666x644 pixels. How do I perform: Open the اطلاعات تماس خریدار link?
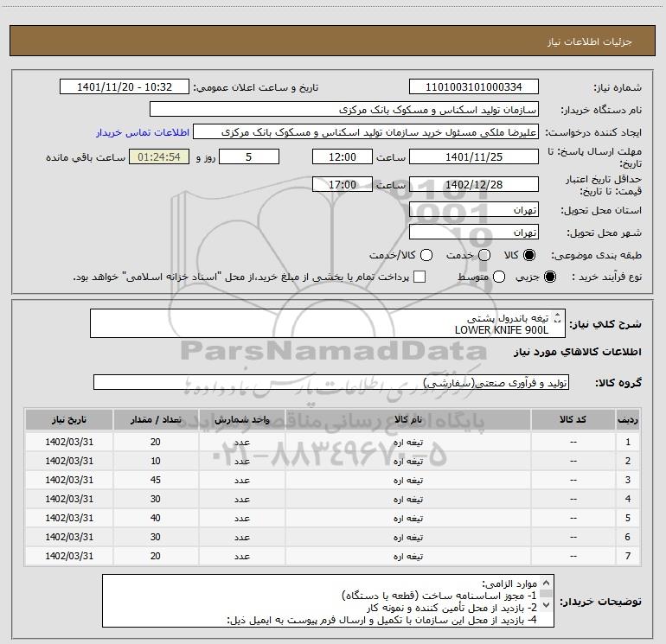(143, 132)
